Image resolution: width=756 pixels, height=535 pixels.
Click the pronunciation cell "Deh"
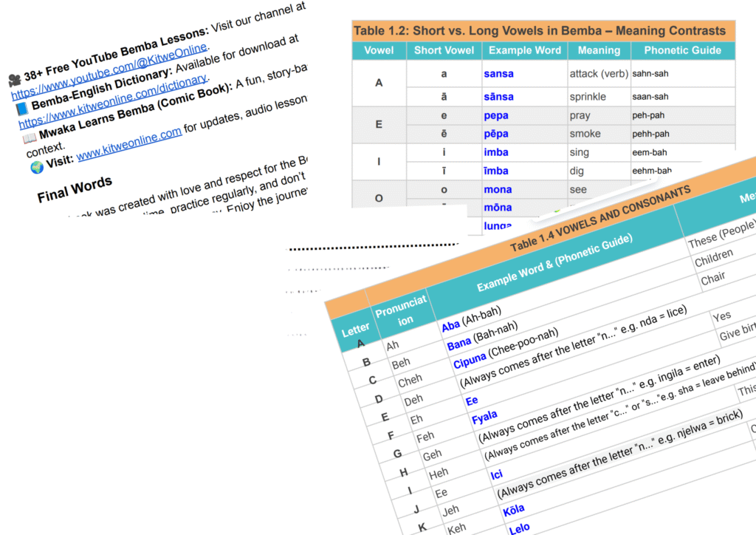tap(413, 401)
